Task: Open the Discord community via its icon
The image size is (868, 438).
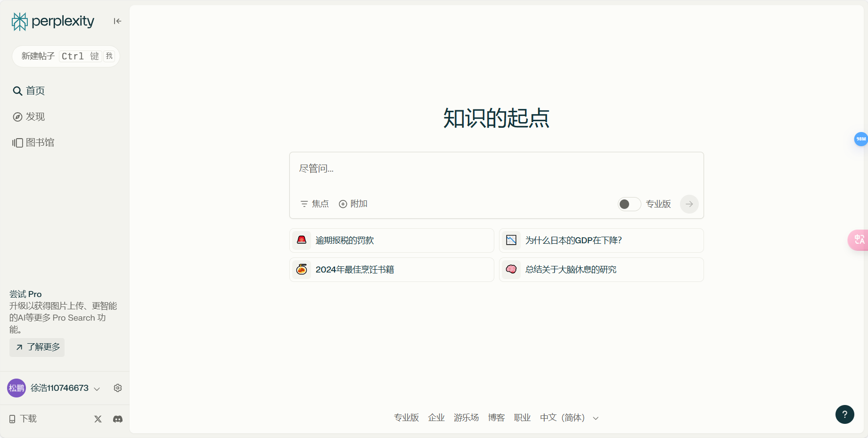Action: [x=117, y=419]
